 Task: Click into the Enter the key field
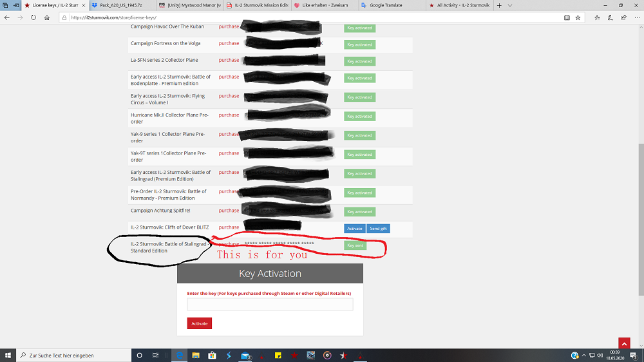pyautogui.click(x=270, y=305)
